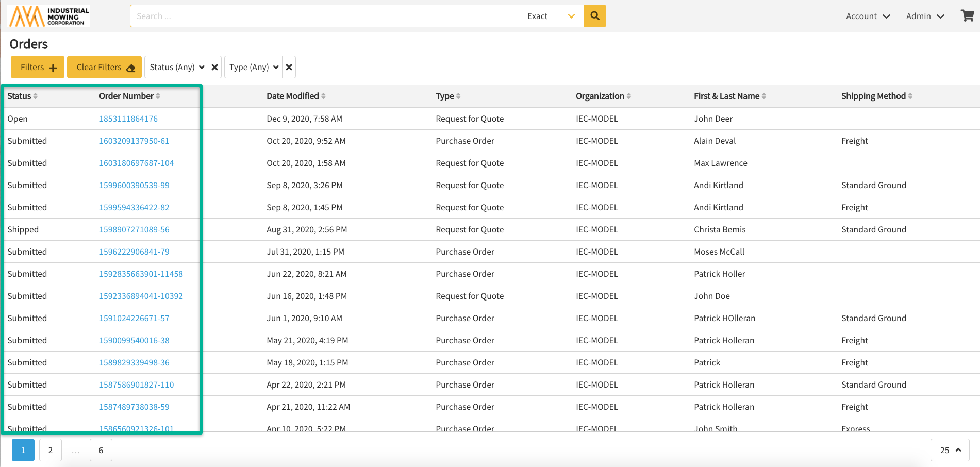Expand the Type (Any) filter dropdown
Screen dimensions: 980x467
pyautogui.click(x=254, y=67)
